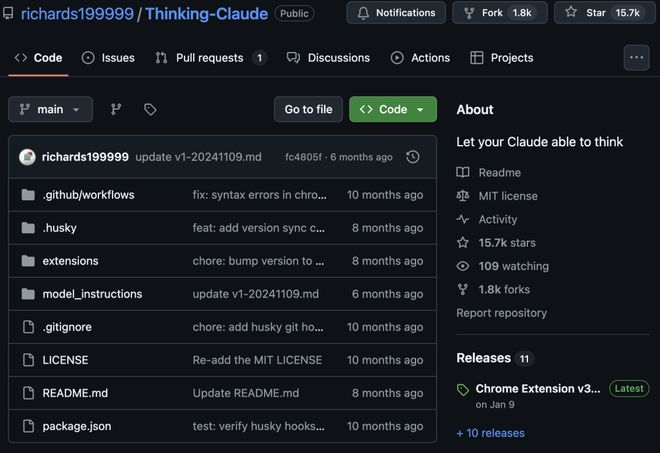Click richards199999 avatar in latest commit row
Screen dimensions: 660x453
coord(27,157)
